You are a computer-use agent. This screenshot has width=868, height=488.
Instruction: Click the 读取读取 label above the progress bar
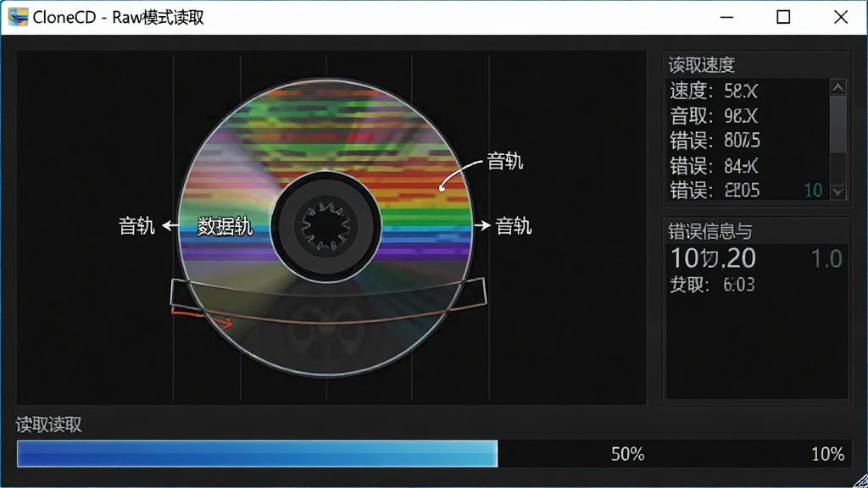click(x=48, y=424)
